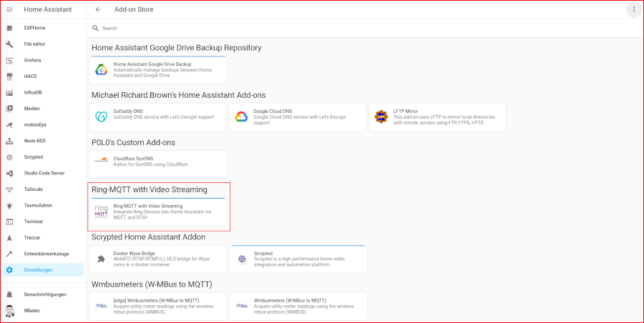Click the 'Add-on Store' page title
Viewport: 644px width, 323px height.
pyautogui.click(x=134, y=9)
